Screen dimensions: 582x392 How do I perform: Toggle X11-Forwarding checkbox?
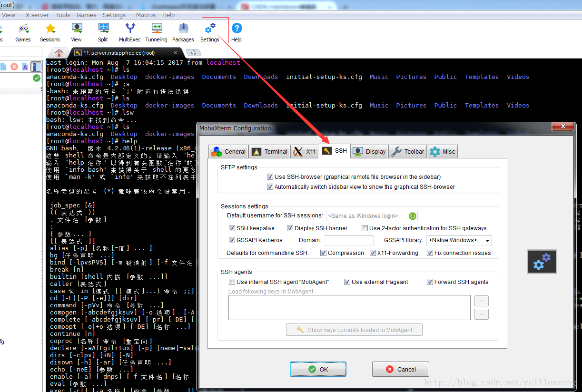click(x=373, y=253)
